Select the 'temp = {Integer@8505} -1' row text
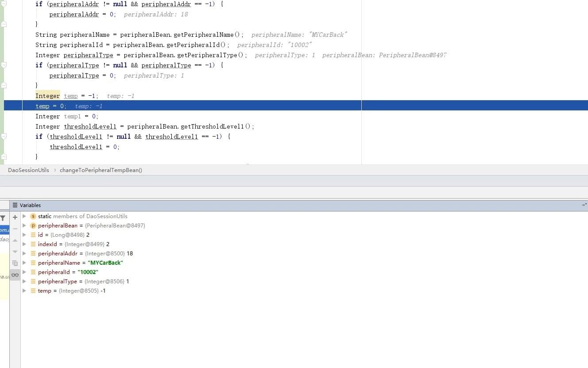Image resolution: width=588 pixels, height=368 pixels. click(x=72, y=291)
